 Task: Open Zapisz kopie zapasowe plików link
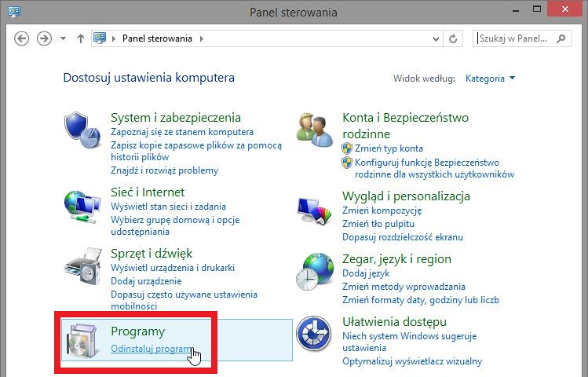(196, 151)
